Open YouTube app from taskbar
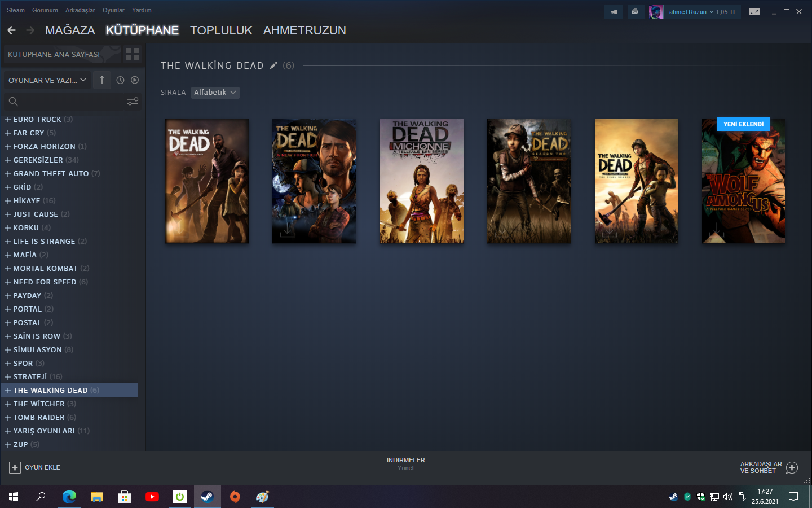The width and height of the screenshot is (812, 508). point(152,497)
